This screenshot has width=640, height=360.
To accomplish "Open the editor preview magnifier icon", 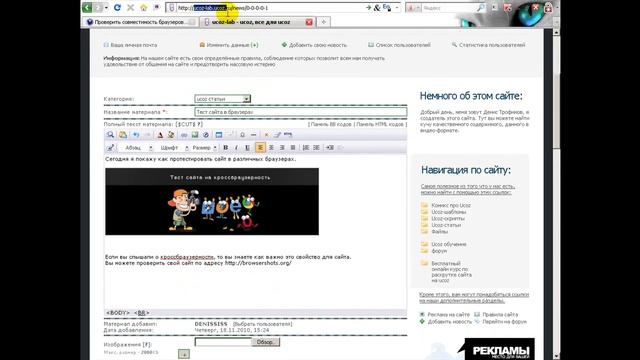I will (110, 135).
